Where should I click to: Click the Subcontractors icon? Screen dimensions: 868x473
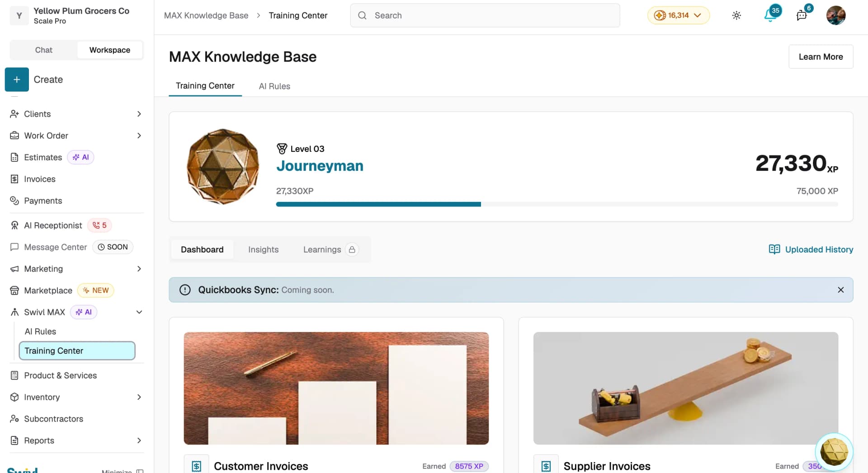click(x=14, y=419)
